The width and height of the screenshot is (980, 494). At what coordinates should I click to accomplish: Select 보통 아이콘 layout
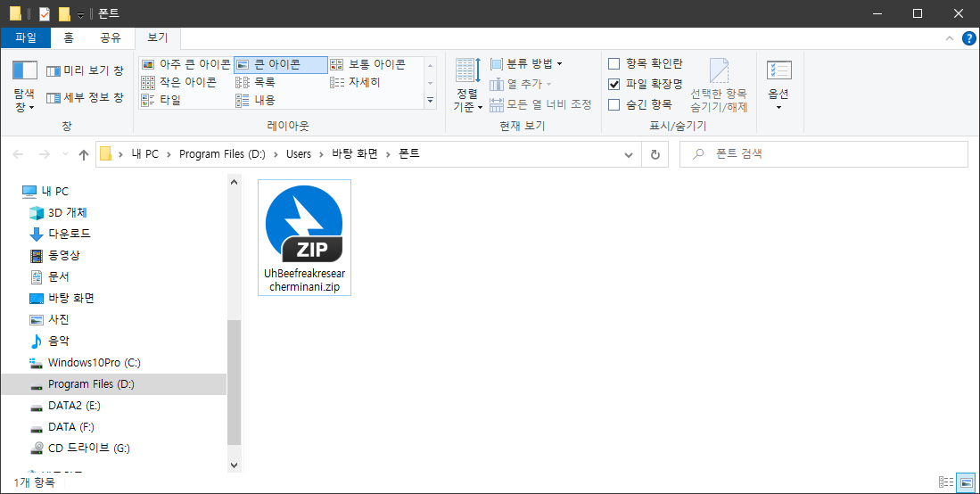369,64
